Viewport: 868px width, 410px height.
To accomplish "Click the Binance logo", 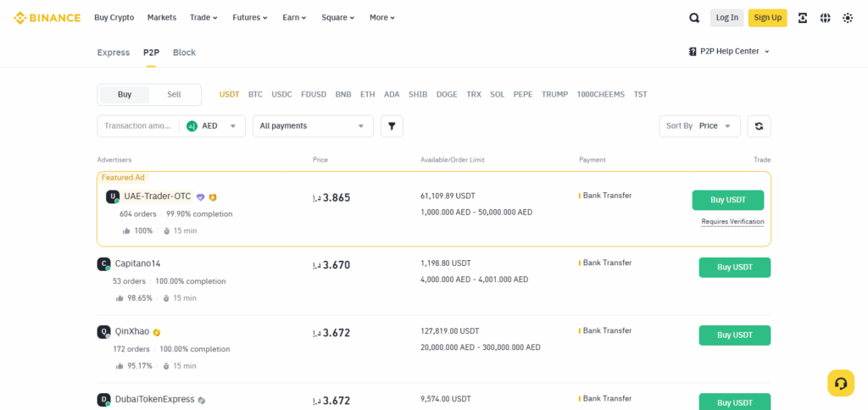I will point(47,18).
